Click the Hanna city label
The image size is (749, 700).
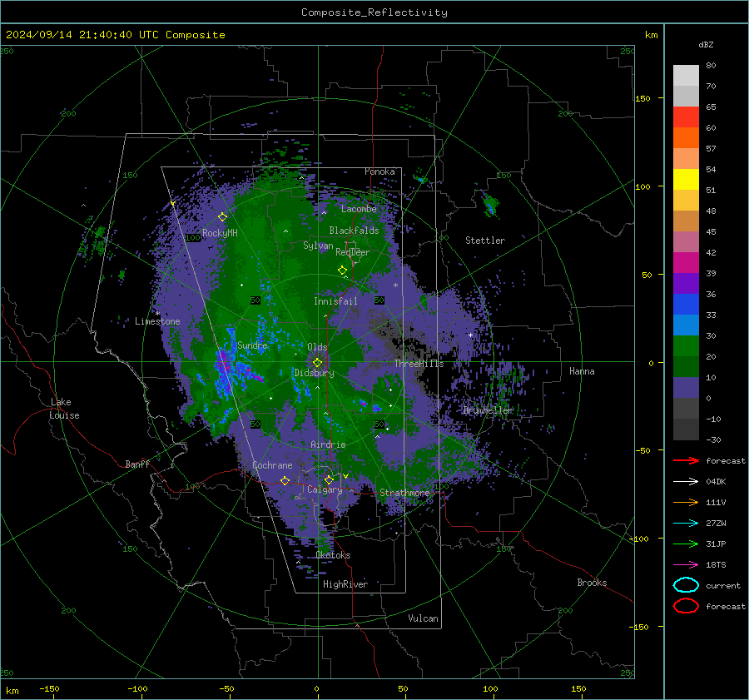click(582, 371)
